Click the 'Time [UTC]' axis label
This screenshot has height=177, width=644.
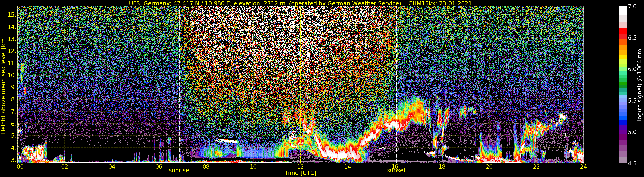tap(300, 173)
